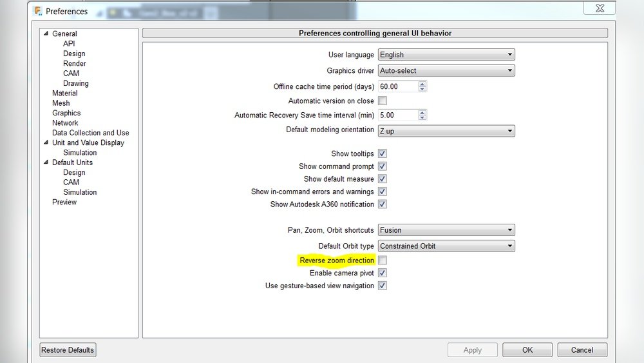The width and height of the screenshot is (644, 363).
Task: Open Design under Default Units
Action: pyautogui.click(x=74, y=172)
